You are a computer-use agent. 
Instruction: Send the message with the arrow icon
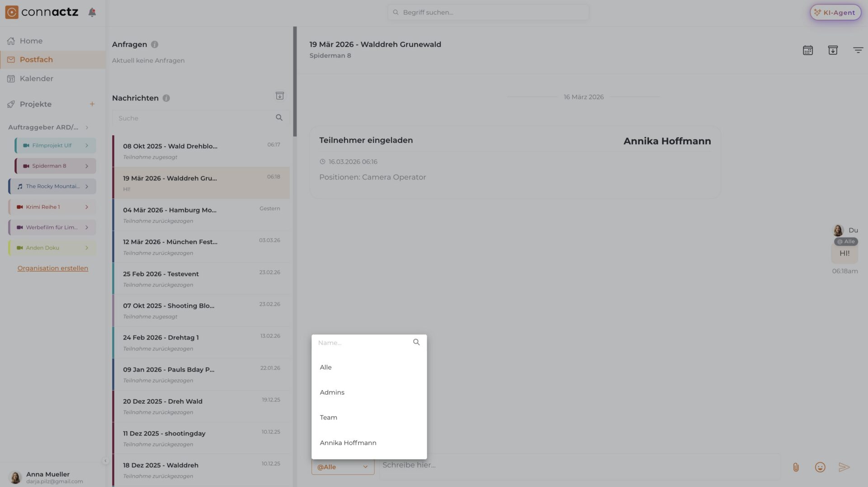coord(844,467)
